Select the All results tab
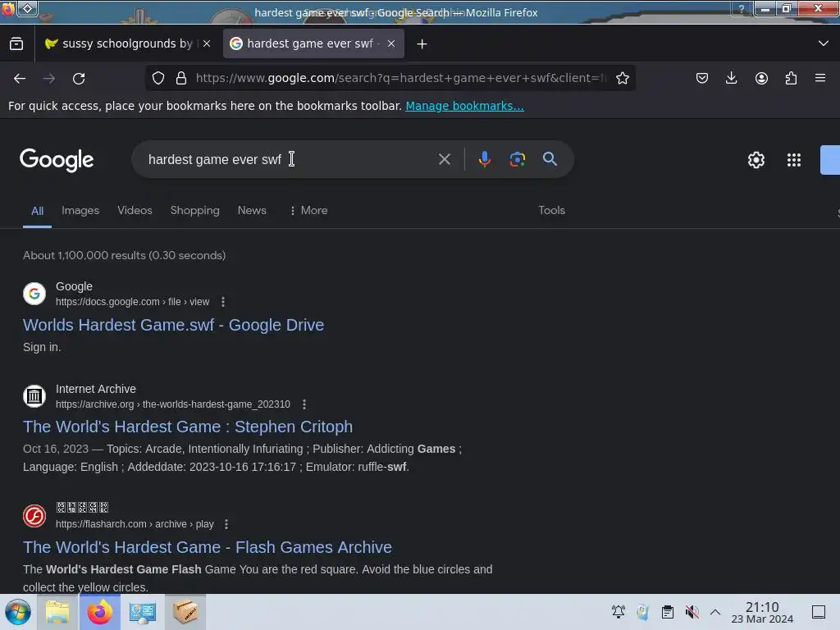The width and height of the screenshot is (840, 630). point(37,211)
